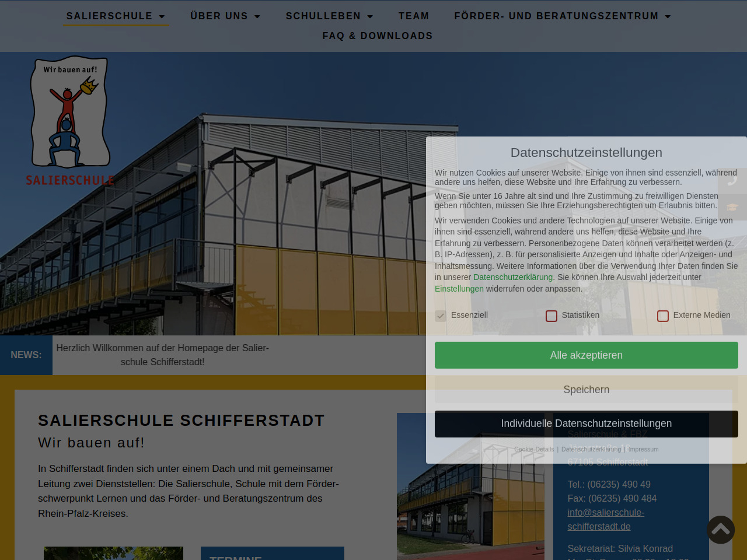Expand the Salierschule menu dropdown
This screenshot has width=747, height=560.
[x=116, y=16]
